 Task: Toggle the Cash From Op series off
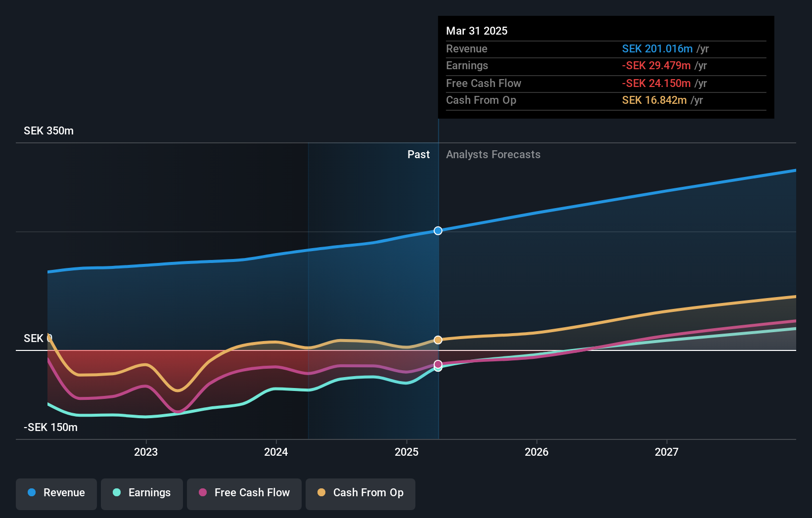[x=361, y=493]
